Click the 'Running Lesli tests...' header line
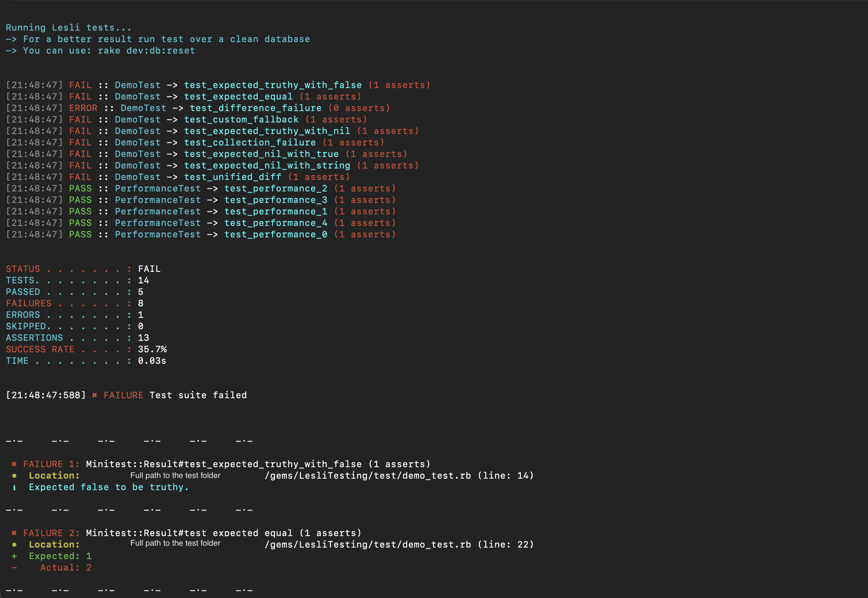868x598 pixels. pos(69,28)
